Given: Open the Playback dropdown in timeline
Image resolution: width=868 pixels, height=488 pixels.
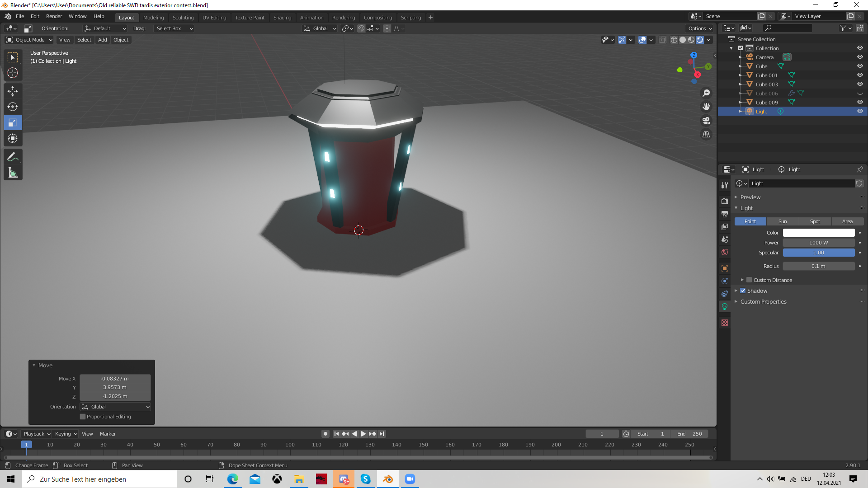Looking at the screenshot, I should tap(37, 434).
